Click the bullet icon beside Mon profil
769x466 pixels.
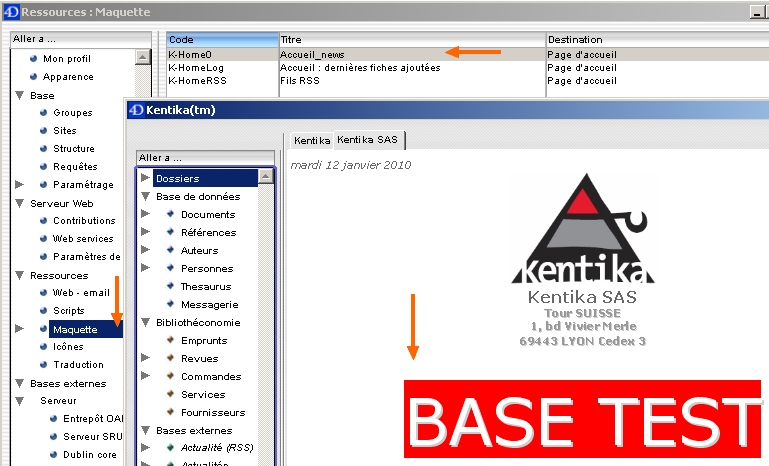point(33,58)
